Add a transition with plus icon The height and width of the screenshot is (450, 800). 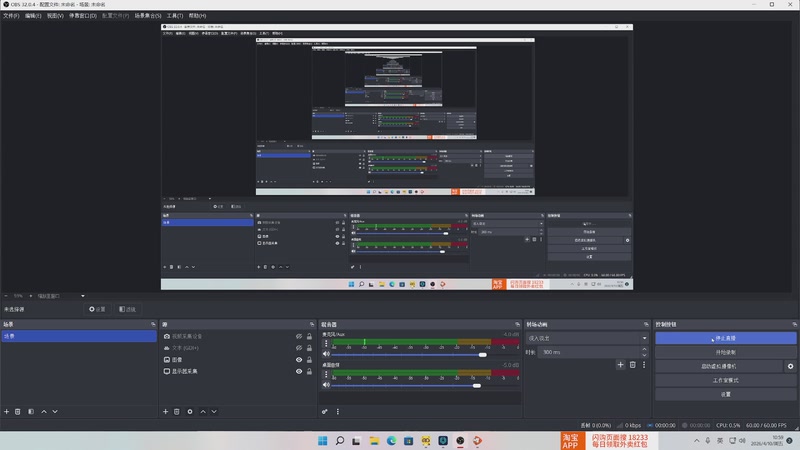tap(620, 365)
